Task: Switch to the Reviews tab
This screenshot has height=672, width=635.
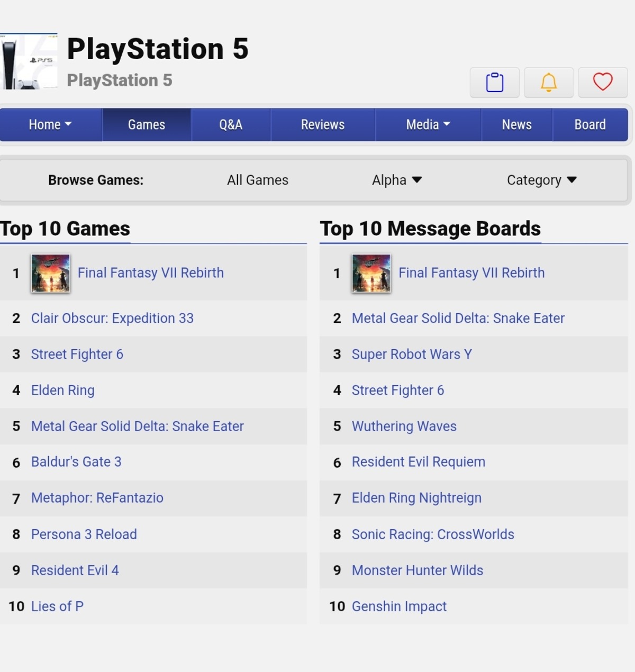Action: click(323, 125)
